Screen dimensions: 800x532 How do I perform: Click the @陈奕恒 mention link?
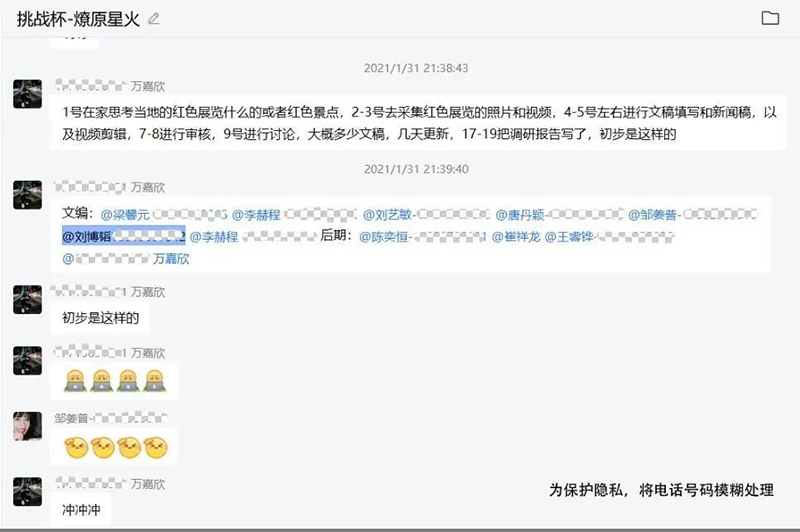click(383, 237)
